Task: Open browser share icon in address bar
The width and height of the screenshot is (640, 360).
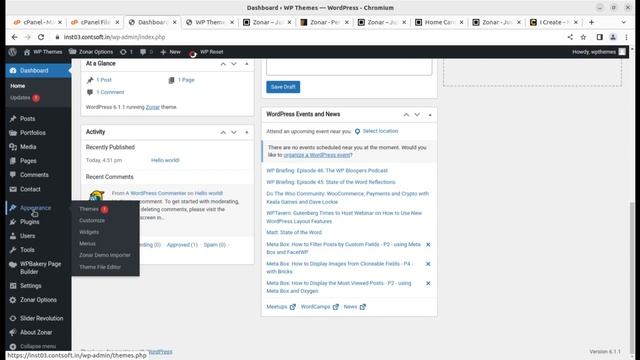Action: click(x=570, y=37)
